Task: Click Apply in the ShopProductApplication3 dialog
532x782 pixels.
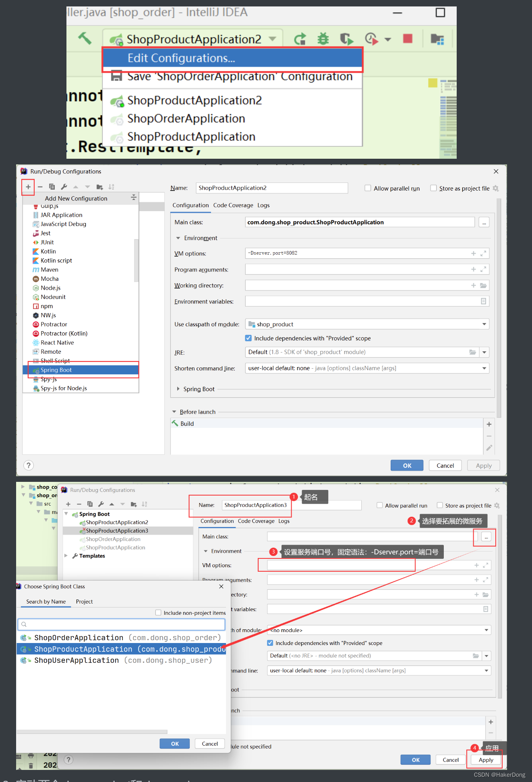Action: pyautogui.click(x=486, y=760)
